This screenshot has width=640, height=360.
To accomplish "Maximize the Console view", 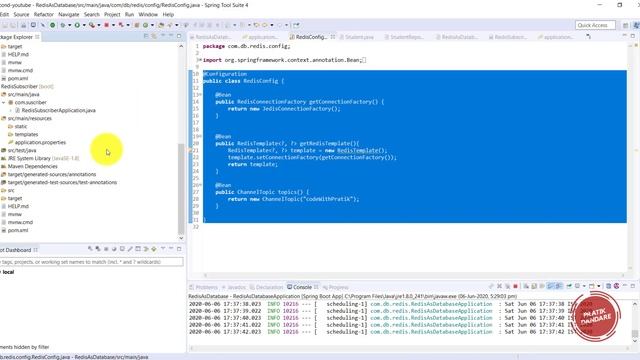I will click(633, 286).
